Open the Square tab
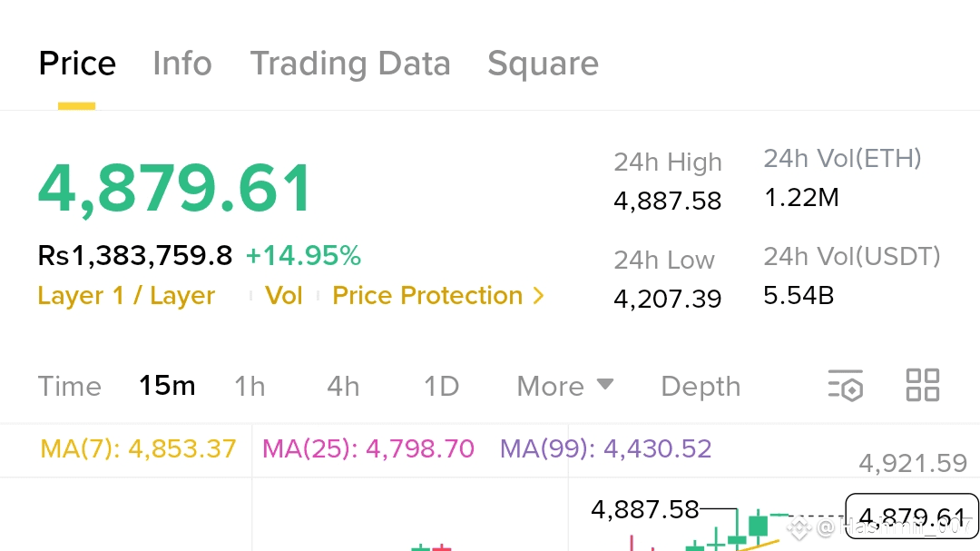This screenshot has width=980, height=551. [x=543, y=64]
